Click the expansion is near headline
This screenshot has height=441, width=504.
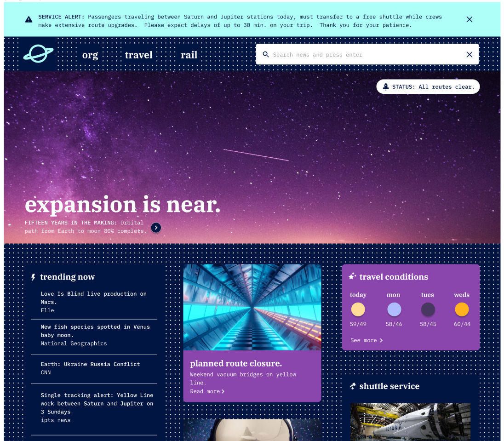coord(122,205)
